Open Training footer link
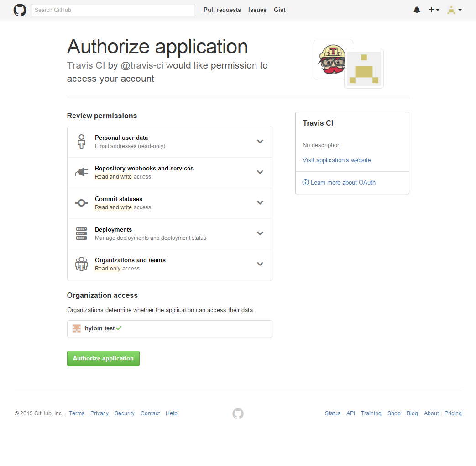Image resolution: width=476 pixels, height=466 pixels. tap(371, 413)
